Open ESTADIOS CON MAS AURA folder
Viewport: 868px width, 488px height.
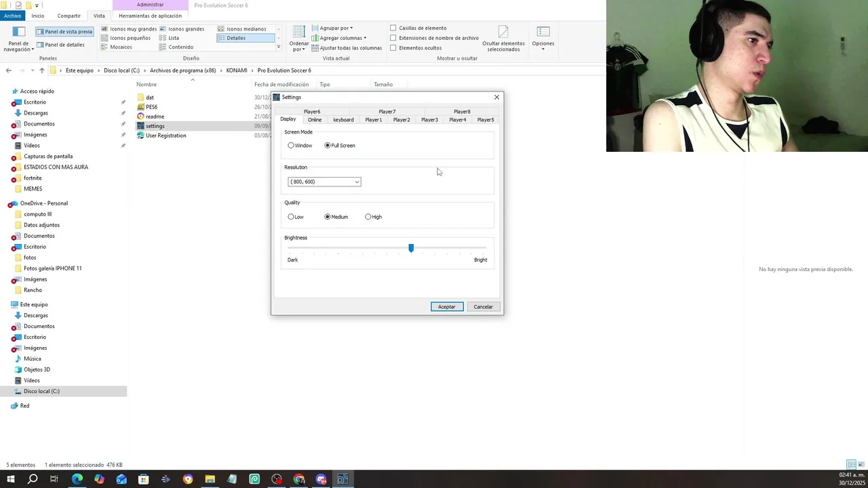(x=56, y=167)
